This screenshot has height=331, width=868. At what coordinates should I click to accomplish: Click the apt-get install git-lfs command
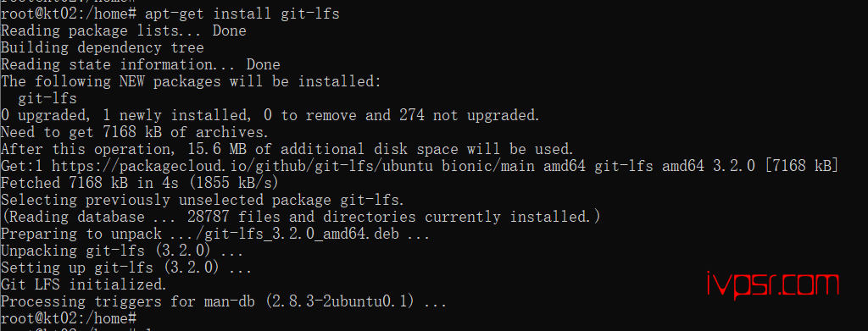point(242,14)
